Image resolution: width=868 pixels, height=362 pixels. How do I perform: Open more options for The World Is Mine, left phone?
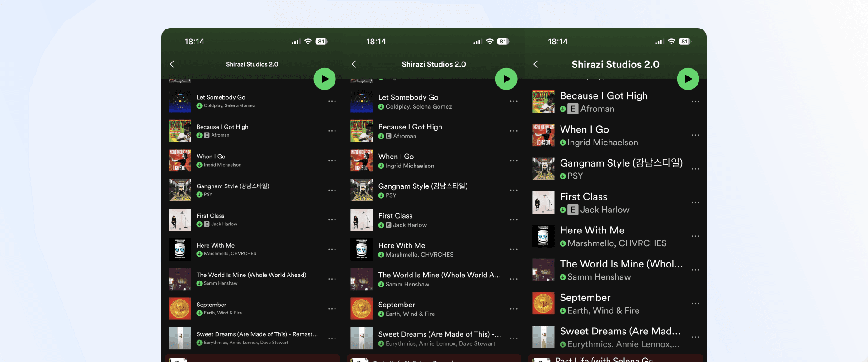click(x=332, y=279)
